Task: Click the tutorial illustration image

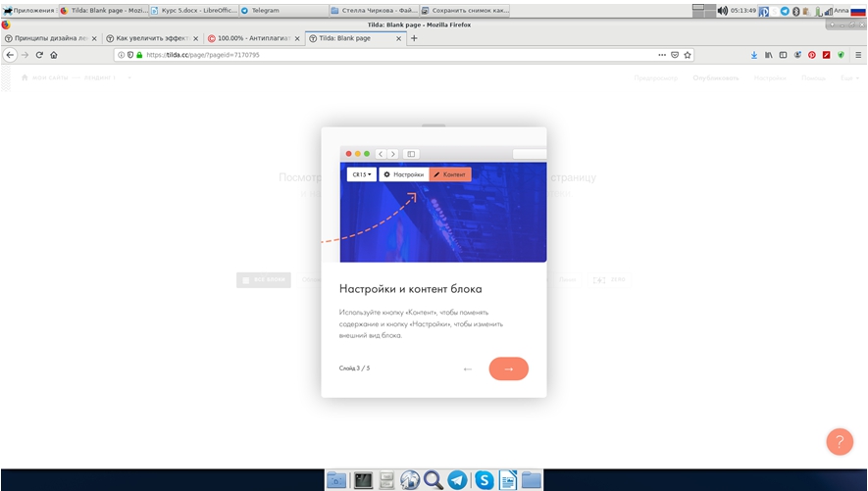Action: click(x=434, y=204)
